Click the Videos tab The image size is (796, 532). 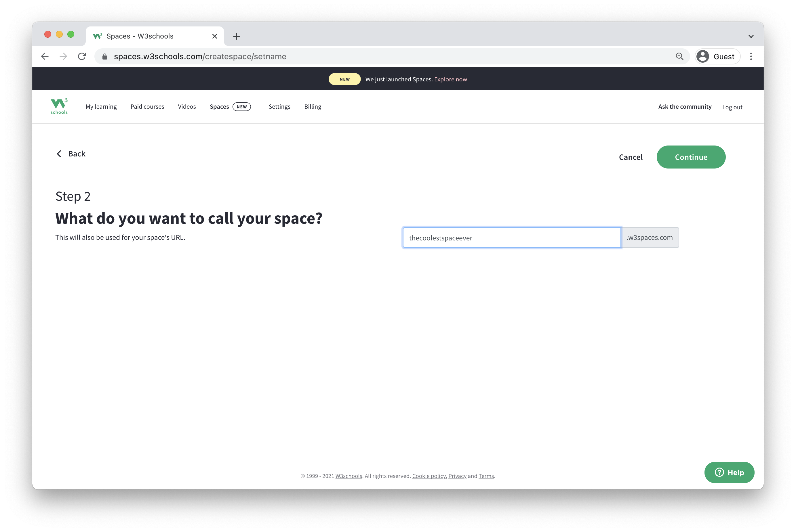187,106
